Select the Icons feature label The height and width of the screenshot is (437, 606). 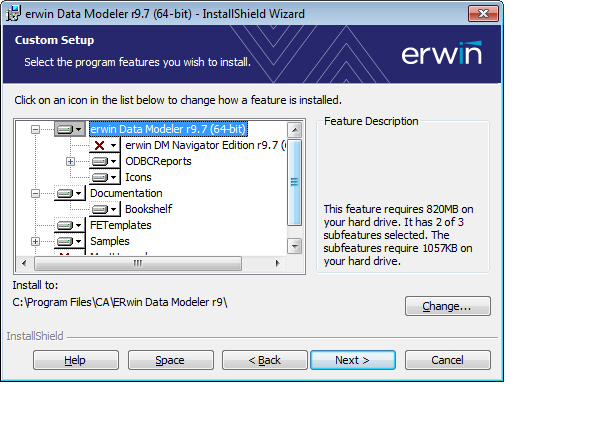tap(138, 177)
